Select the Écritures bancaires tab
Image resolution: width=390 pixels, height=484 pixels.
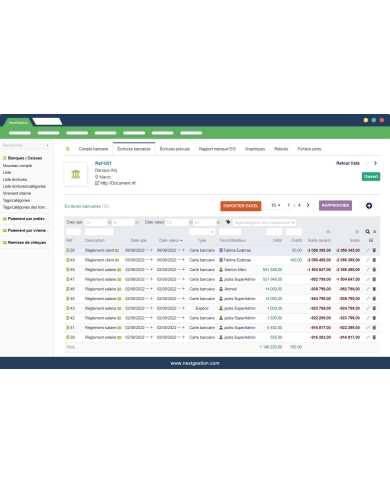[134, 149]
